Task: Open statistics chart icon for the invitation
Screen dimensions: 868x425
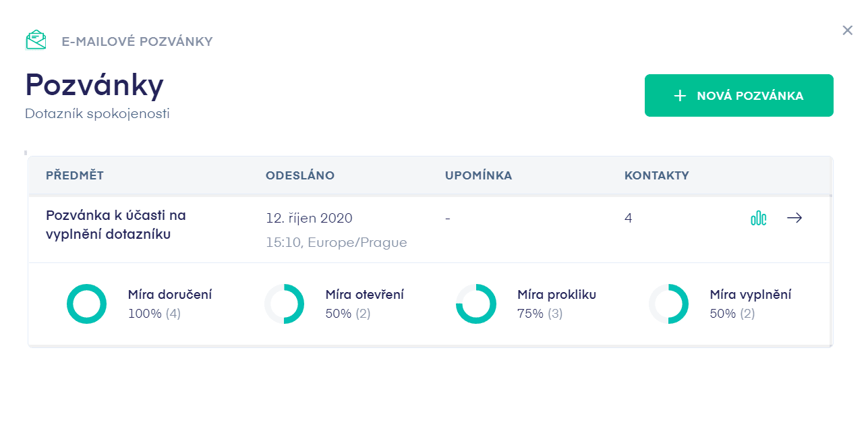Action: [759, 218]
